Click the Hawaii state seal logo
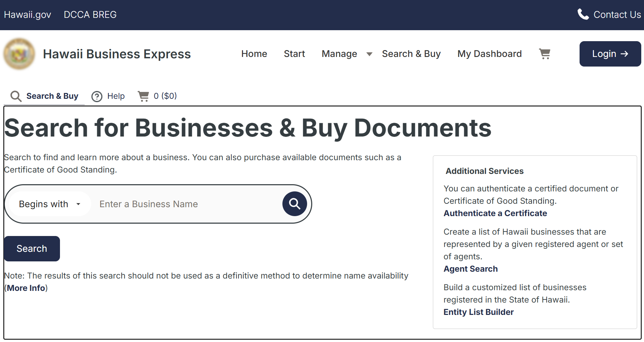The width and height of the screenshot is (644, 342). click(19, 54)
